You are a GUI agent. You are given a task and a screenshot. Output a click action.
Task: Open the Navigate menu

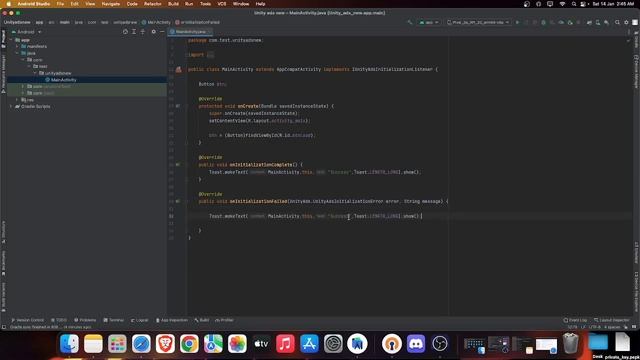pos(111,4)
